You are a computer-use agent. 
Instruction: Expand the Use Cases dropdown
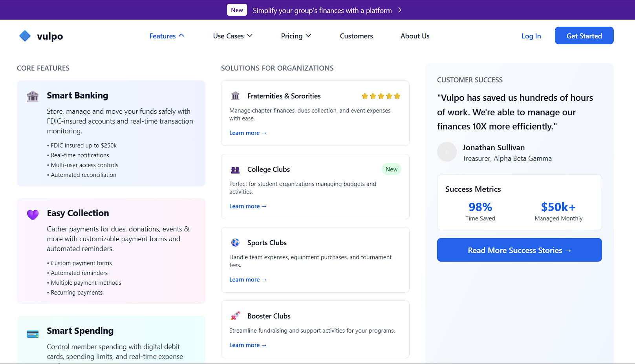point(232,36)
